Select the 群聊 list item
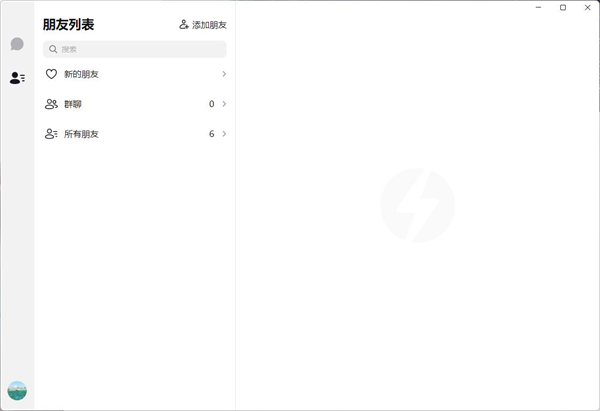This screenshot has width=600, height=411. pos(73,104)
